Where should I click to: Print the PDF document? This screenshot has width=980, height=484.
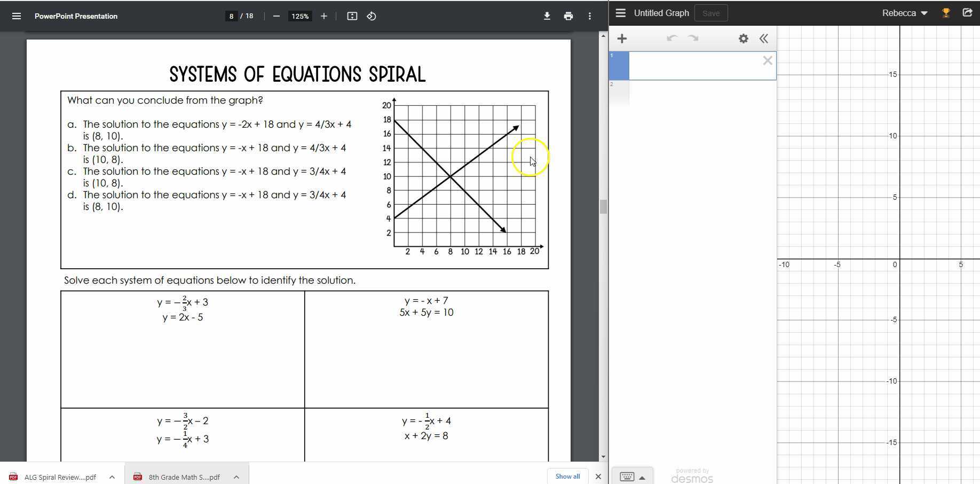[x=568, y=16]
